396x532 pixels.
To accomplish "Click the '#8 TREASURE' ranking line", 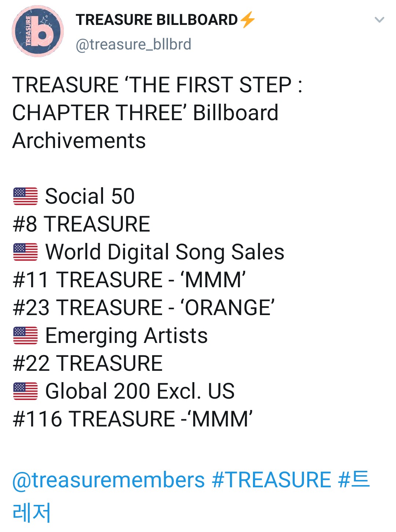I will 81,224.
